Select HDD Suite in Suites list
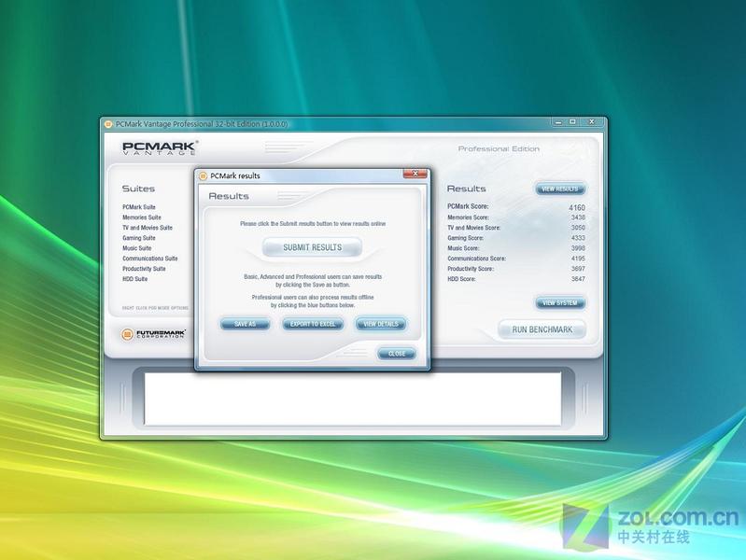746x560 pixels. click(135, 279)
